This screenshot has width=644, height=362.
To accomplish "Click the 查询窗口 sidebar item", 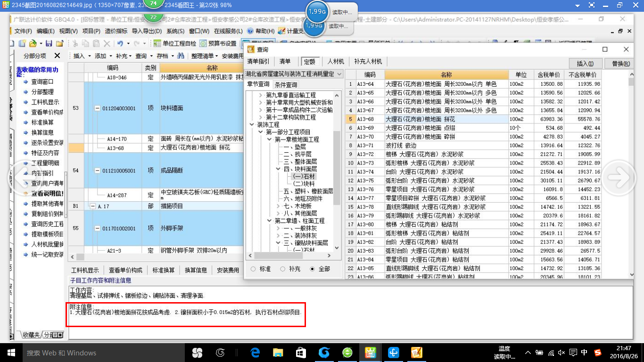I will [42, 82].
